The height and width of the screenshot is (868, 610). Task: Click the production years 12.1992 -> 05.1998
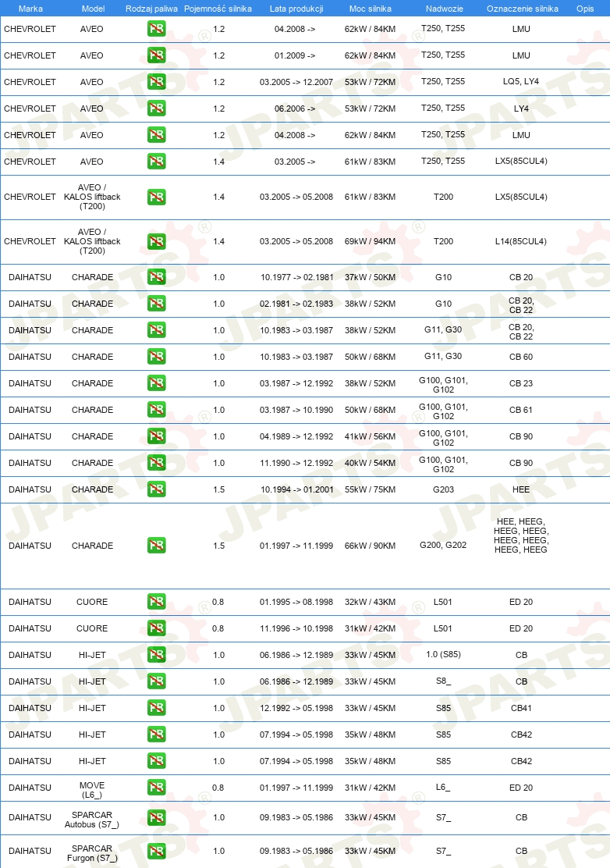pyautogui.click(x=296, y=709)
